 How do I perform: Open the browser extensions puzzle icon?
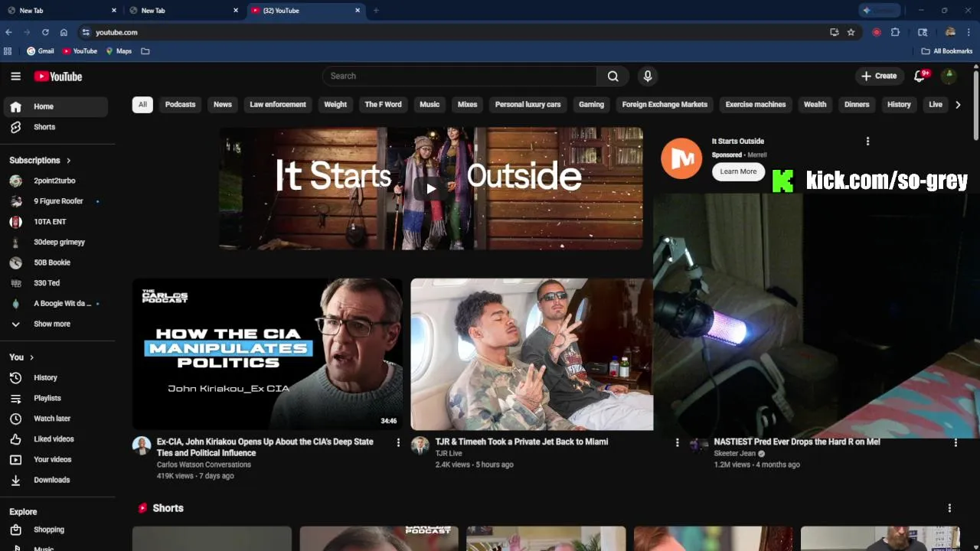895,32
